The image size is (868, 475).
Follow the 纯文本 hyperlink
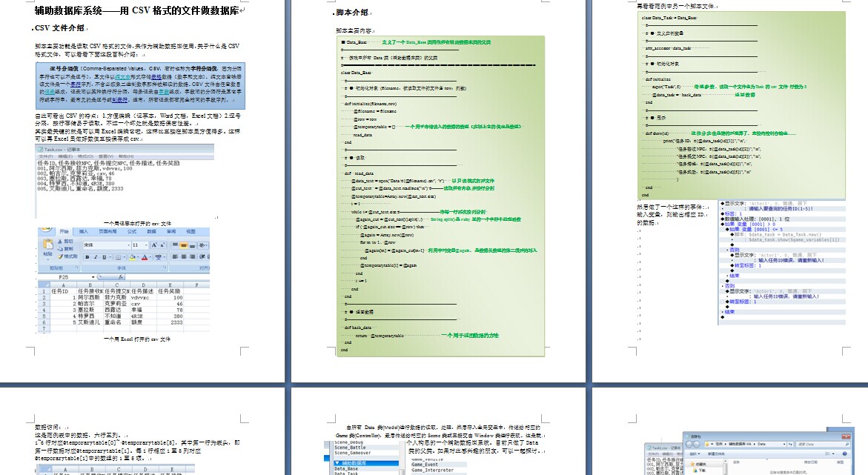123,77
